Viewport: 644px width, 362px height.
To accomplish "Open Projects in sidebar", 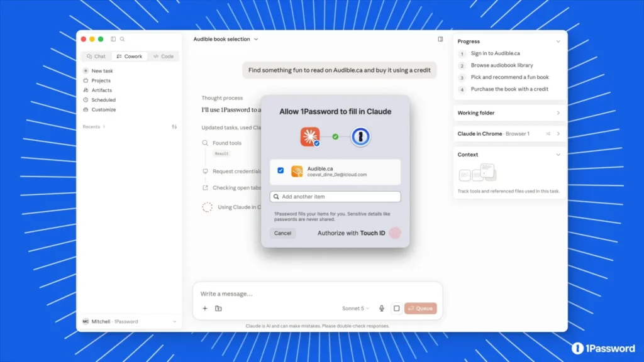I will [x=97, y=80].
